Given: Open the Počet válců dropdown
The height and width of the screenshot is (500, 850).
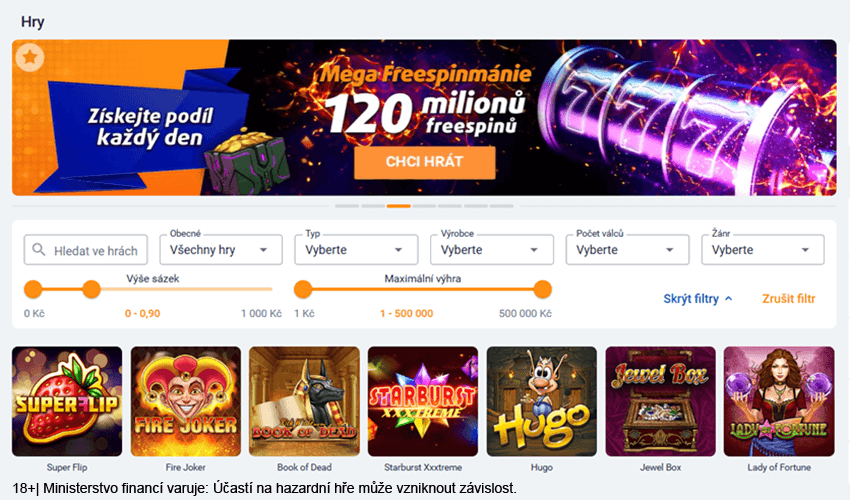Looking at the screenshot, I should [627, 250].
